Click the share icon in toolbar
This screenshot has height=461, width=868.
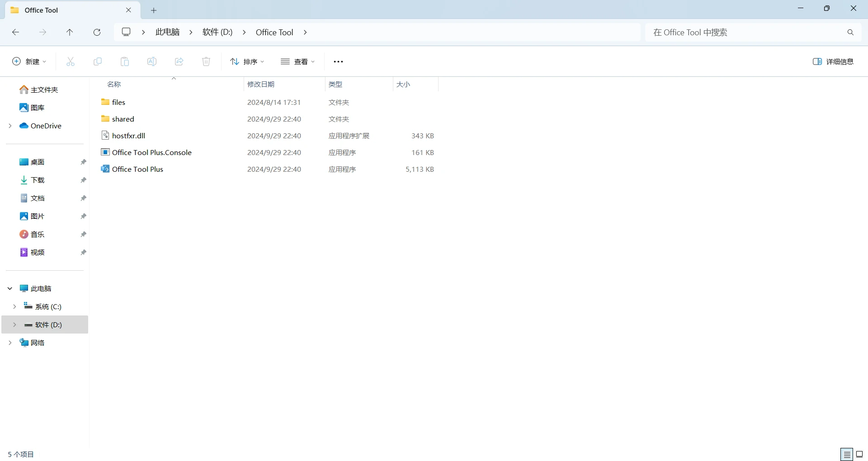click(179, 61)
